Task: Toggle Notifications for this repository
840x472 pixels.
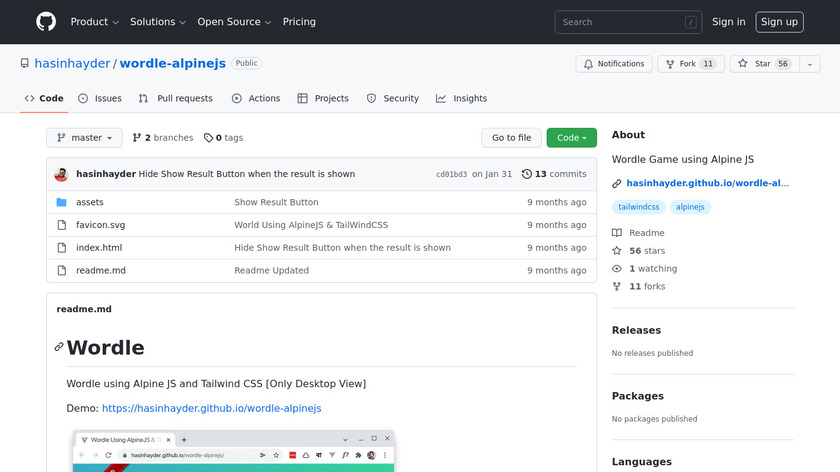Action: (x=612, y=64)
